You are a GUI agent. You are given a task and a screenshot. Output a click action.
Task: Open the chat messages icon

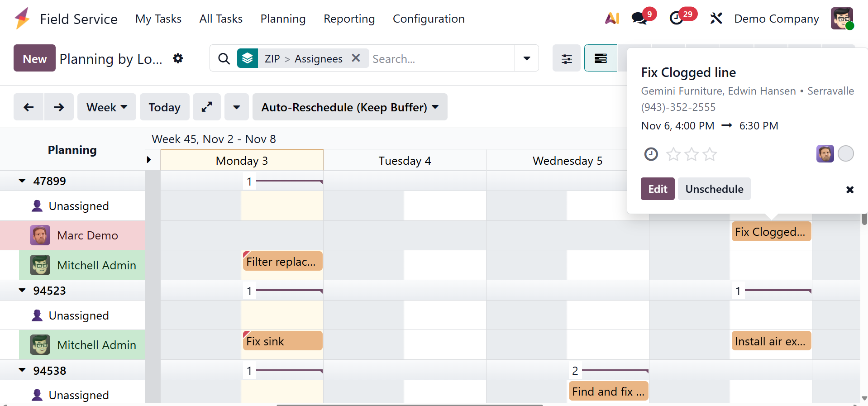tap(639, 19)
